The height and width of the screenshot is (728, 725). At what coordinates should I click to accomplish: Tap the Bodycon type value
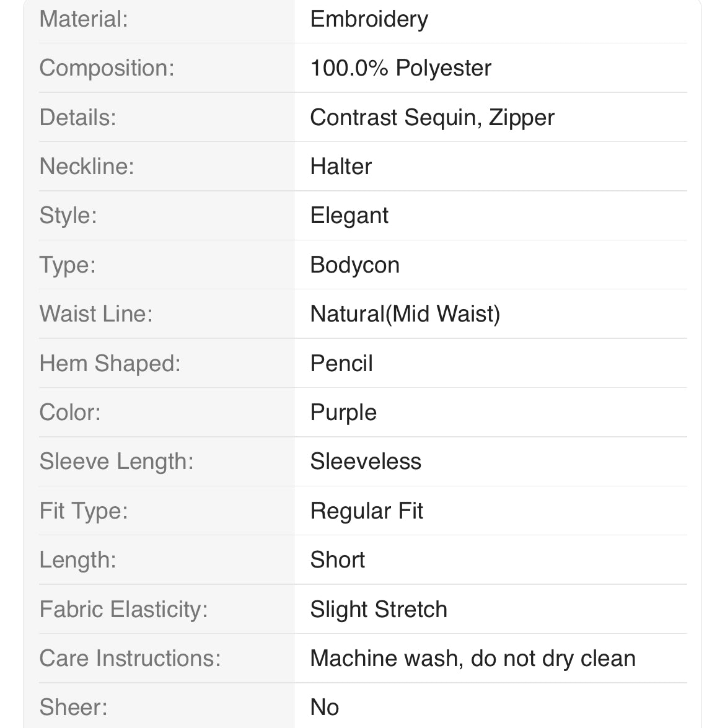point(355,266)
